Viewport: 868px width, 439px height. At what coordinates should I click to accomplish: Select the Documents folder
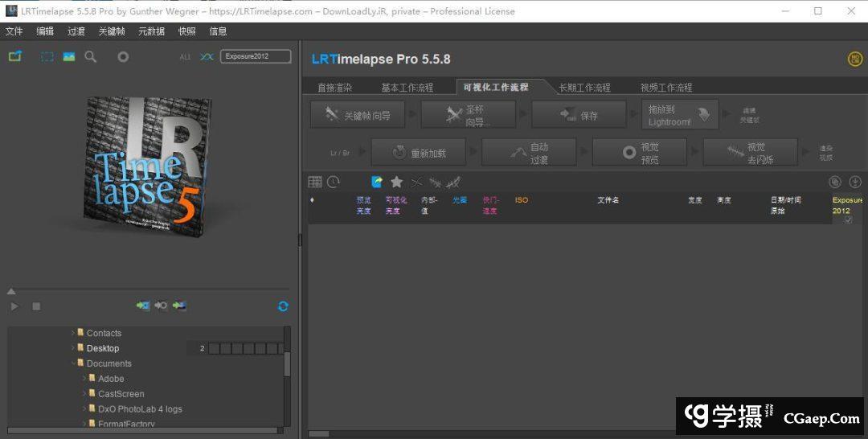click(109, 363)
